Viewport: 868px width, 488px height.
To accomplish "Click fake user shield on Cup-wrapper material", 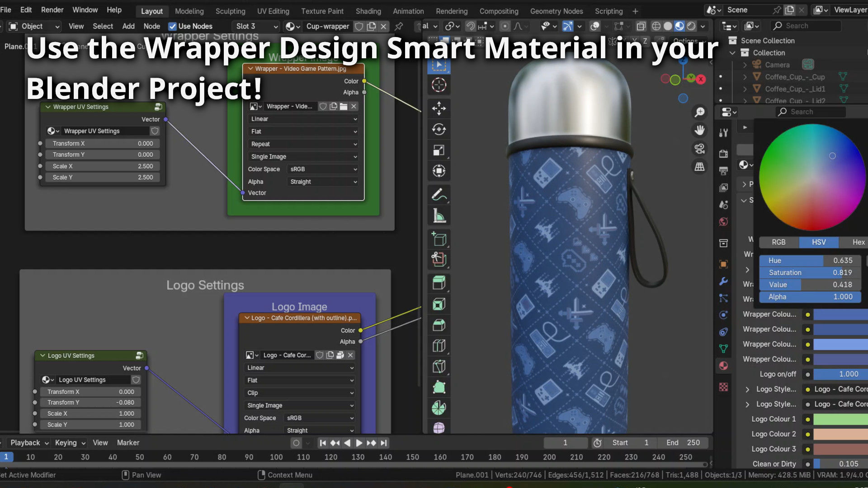I will point(359,26).
